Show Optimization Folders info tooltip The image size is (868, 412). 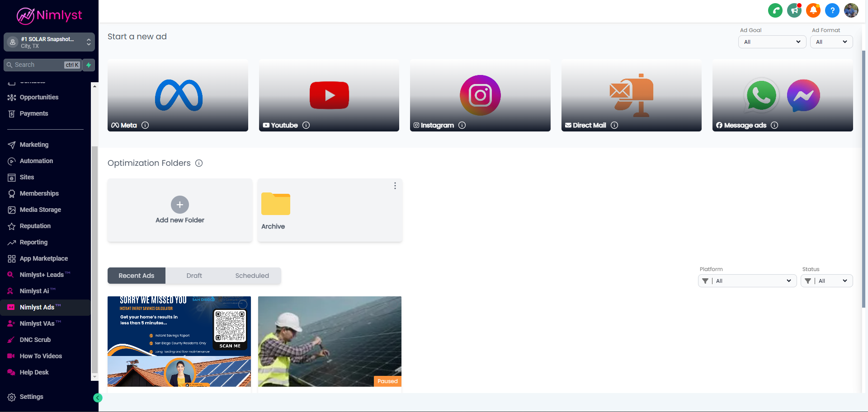199,163
